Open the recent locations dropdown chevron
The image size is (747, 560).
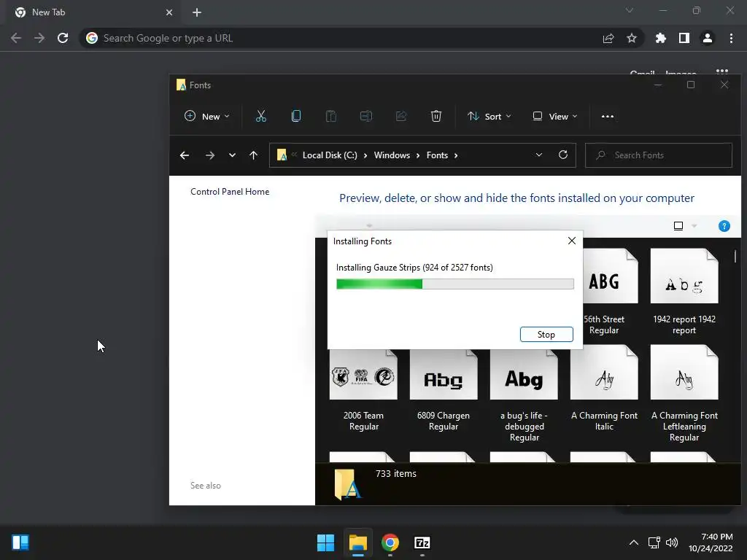[232, 155]
